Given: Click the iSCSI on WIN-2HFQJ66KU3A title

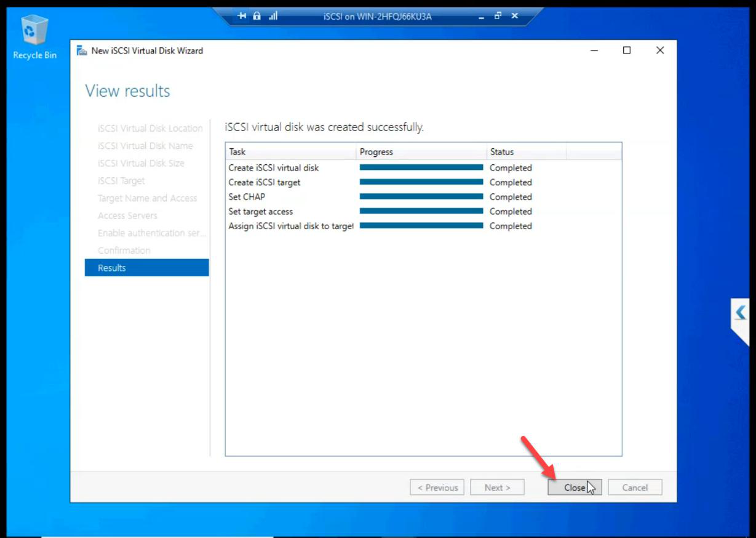Looking at the screenshot, I should coord(378,17).
